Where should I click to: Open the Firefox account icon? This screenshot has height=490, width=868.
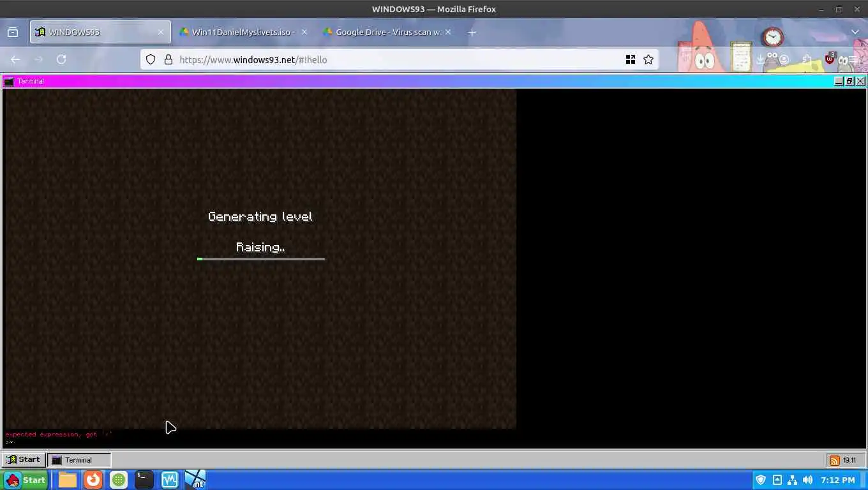784,59
